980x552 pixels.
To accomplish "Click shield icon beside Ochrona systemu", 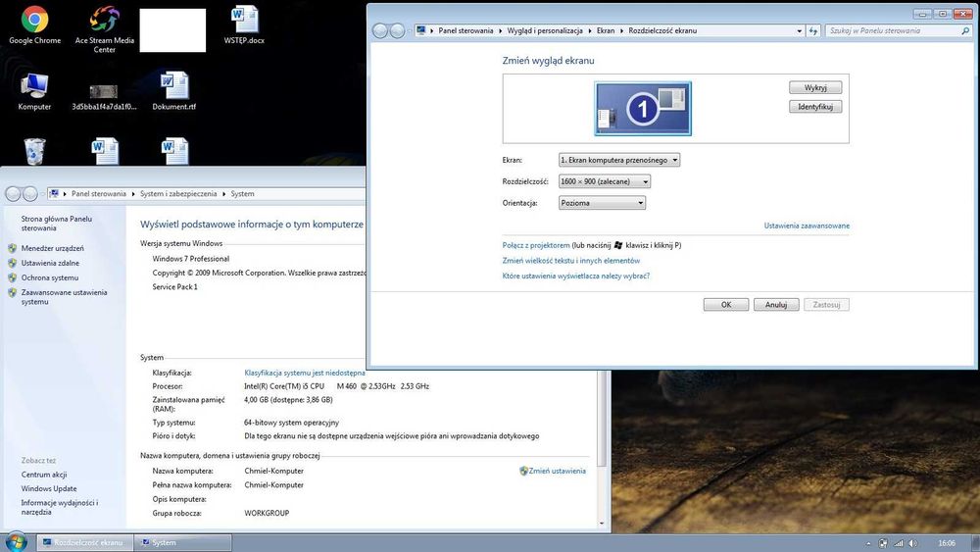I will [x=13, y=277].
